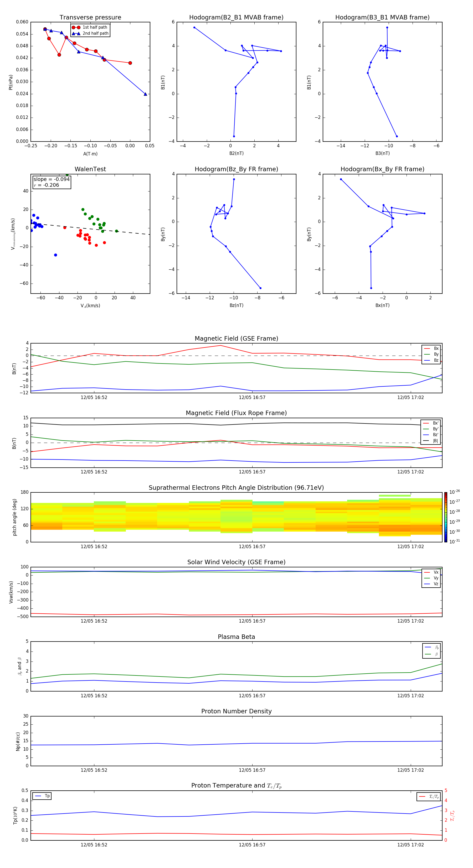The image size is (473, 868).
Task: Click the 'VA(km/s)' x-axis label in WalenTest
Action: click(90, 306)
